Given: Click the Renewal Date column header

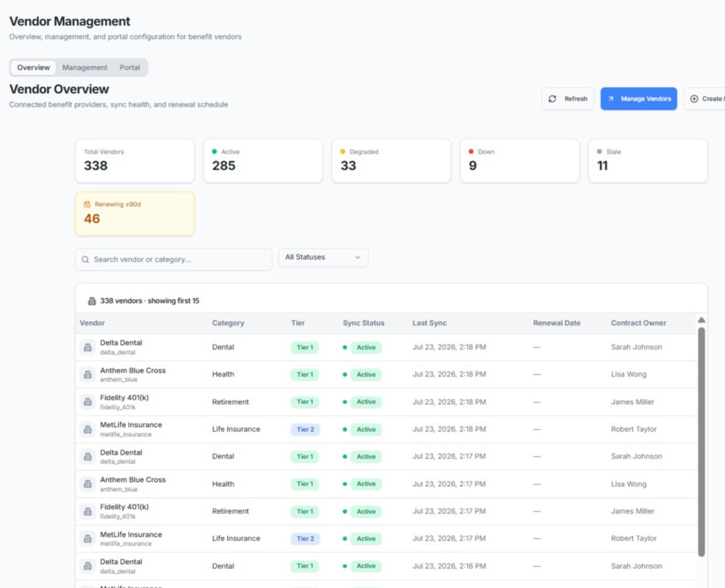Looking at the screenshot, I should coord(557,323).
